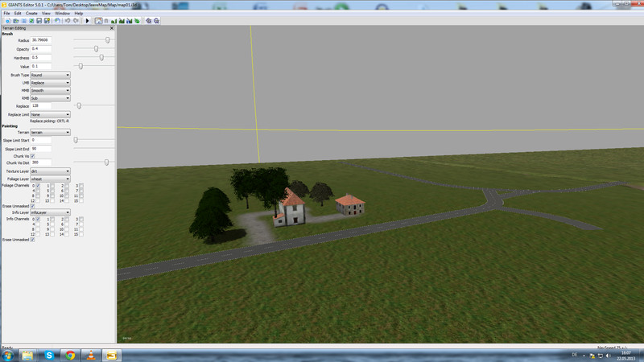The height and width of the screenshot is (362, 644).
Task: Open the Windows Start menu
Action: [x=8, y=356]
